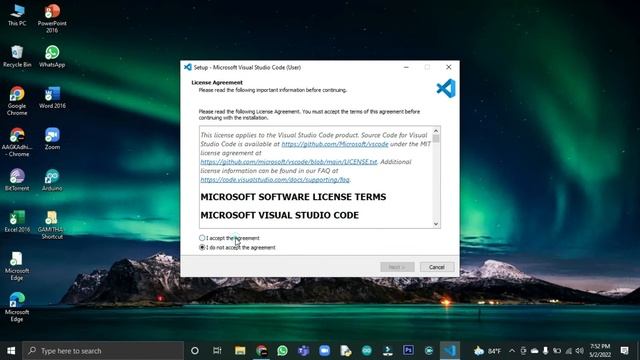Open the network tray icon

coord(569,351)
